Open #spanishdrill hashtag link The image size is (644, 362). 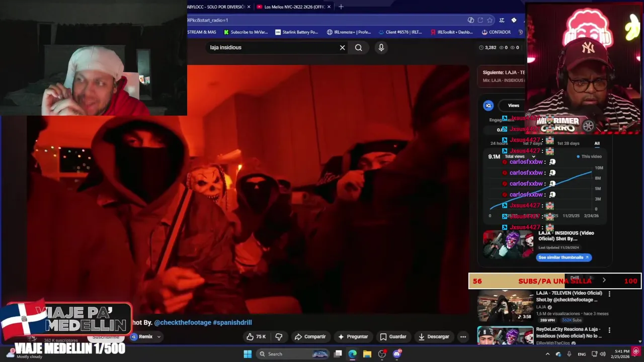coord(232,322)
